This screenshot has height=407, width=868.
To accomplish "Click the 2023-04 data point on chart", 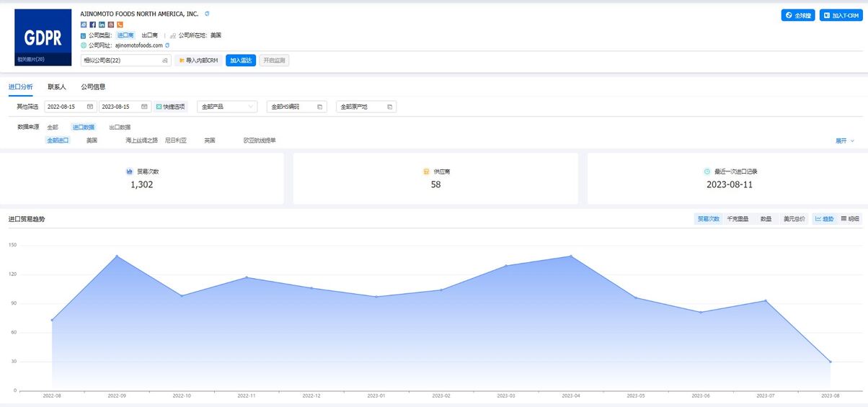I will [571, 256].
